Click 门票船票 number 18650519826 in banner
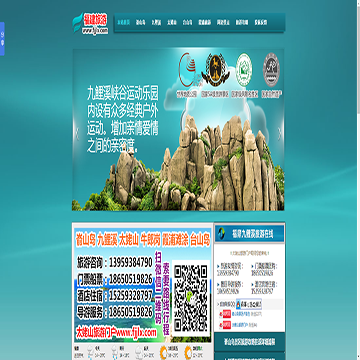360x360 pixels. point(115,279)
